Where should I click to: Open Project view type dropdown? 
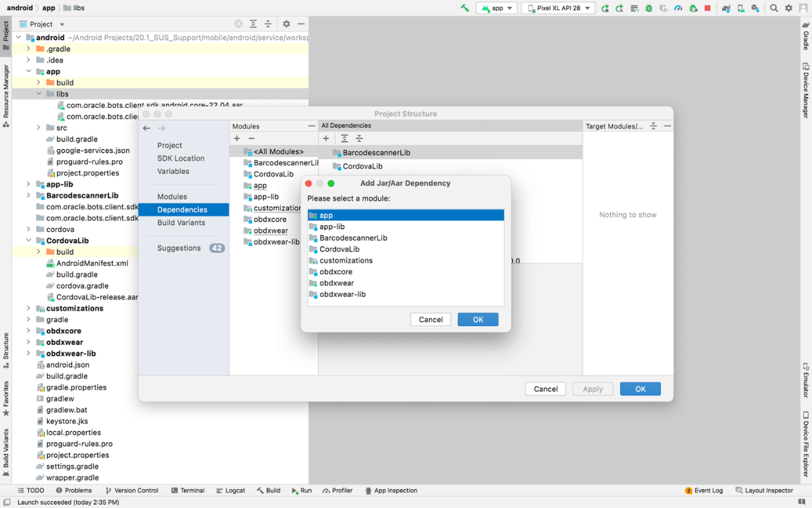42,24
